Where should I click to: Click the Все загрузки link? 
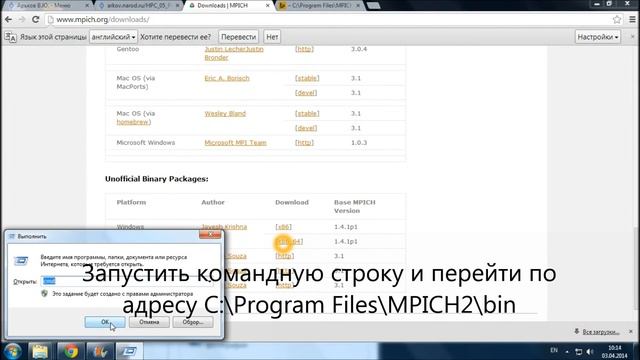point(600,332)
